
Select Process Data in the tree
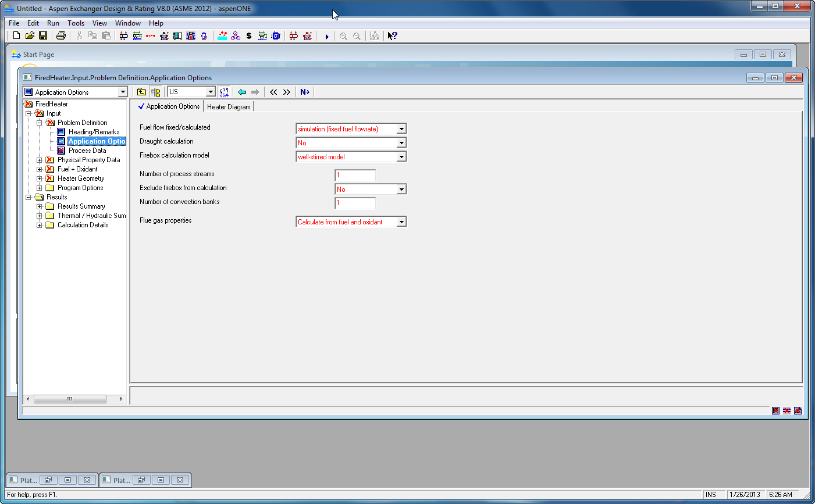(87, 151)
